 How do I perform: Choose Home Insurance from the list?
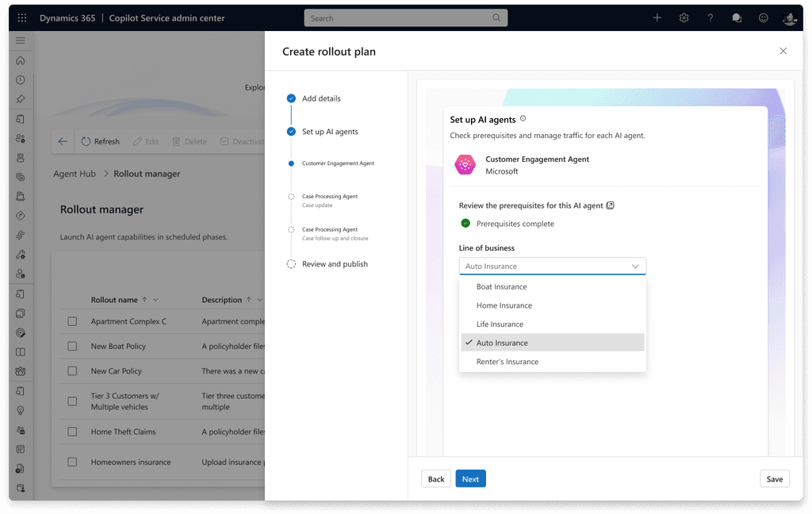click(x=553, y=305)
